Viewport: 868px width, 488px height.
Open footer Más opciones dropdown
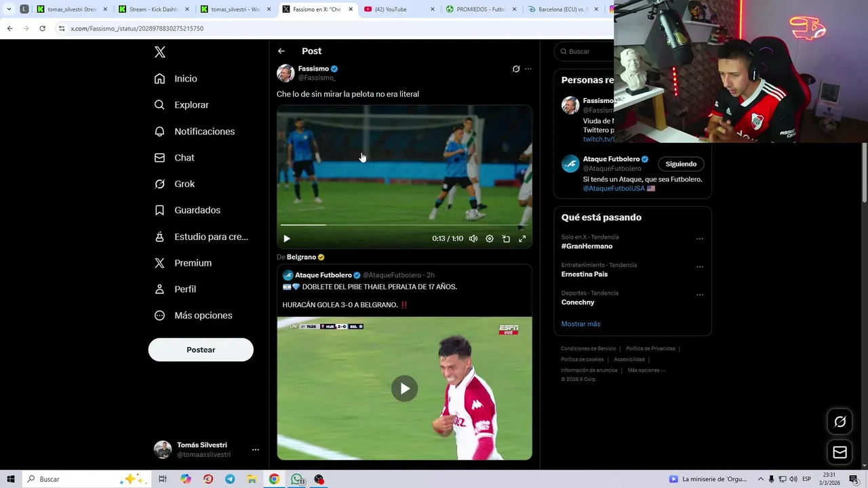click(646, 370)
